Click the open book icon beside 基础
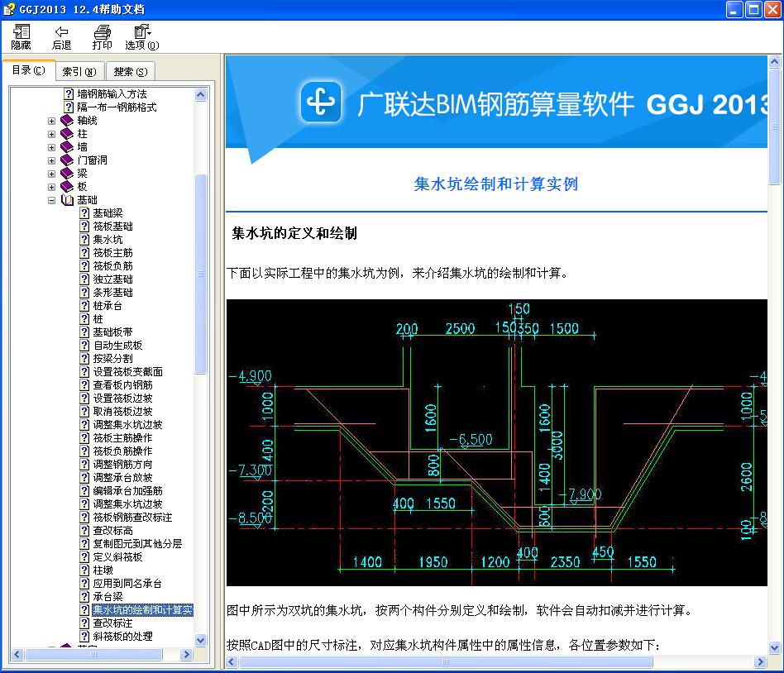Image resolution: width=784 pixels, height=673 pixels. [x=67, y=200]
